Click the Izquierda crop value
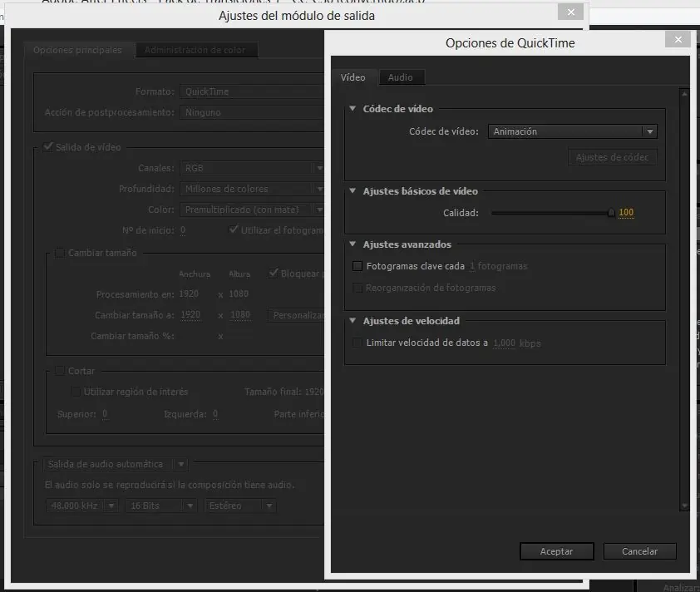700x592 pixels. click(215, 414)
